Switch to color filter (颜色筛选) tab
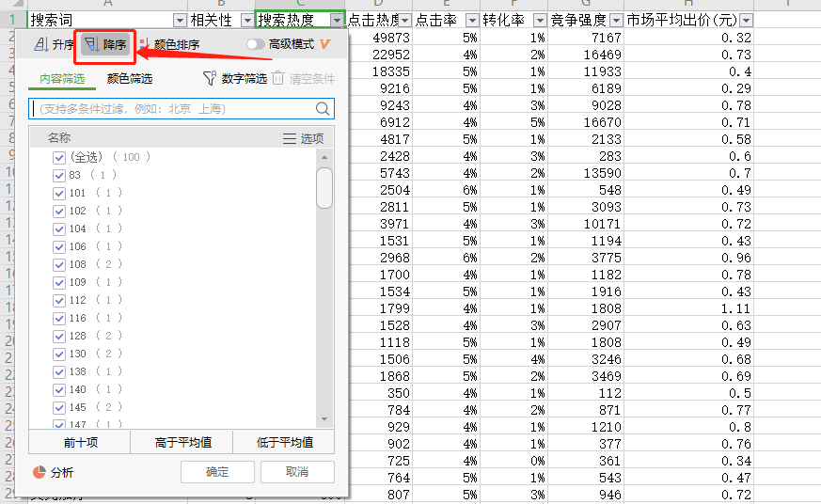This screenshot has width=821, height=504. pos(130,79)
